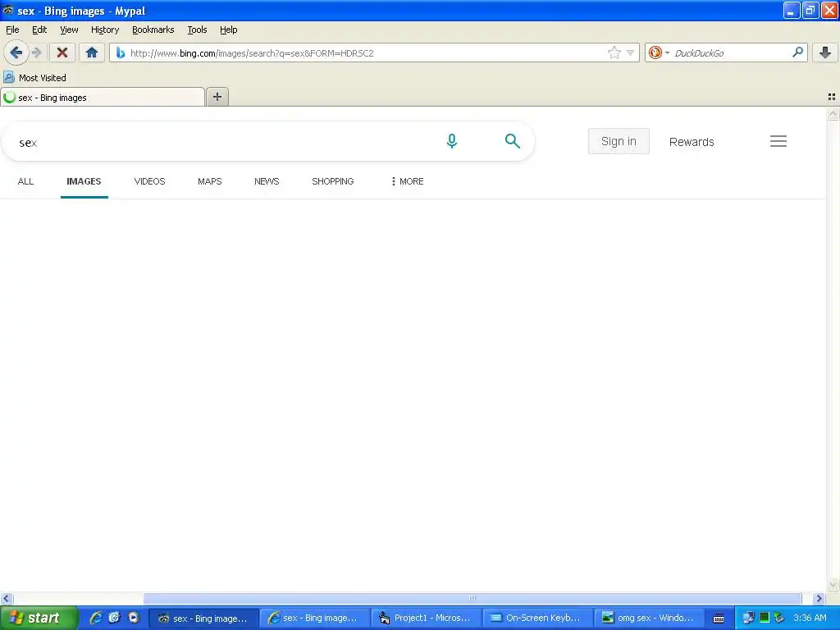Switch to 'omg sex' window taskbar button

(x=650, y=619)
